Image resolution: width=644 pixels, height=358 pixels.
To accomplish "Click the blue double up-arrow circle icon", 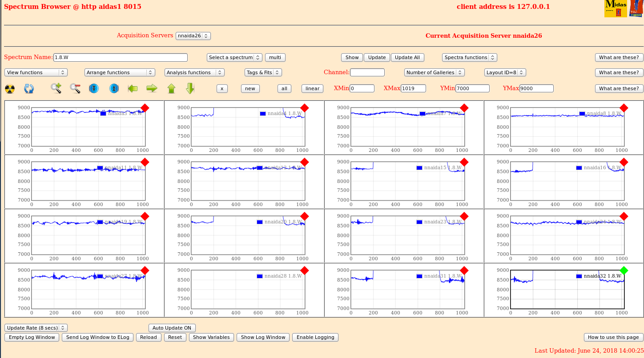I will coord(114,89).
